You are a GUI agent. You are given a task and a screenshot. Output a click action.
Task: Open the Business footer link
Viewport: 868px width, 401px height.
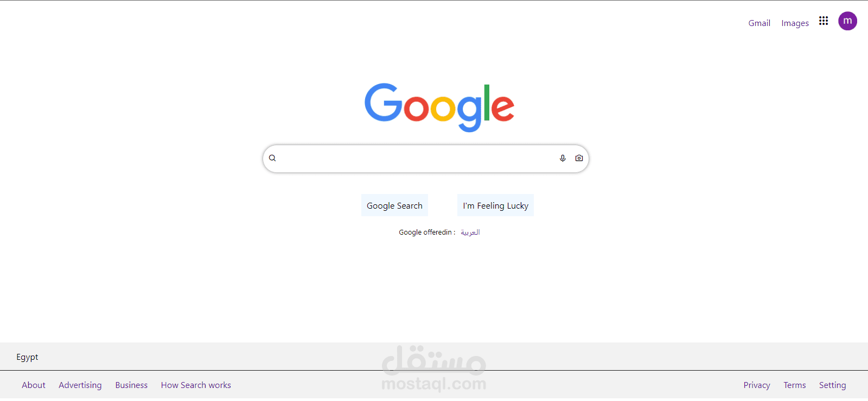pos(131,385)
